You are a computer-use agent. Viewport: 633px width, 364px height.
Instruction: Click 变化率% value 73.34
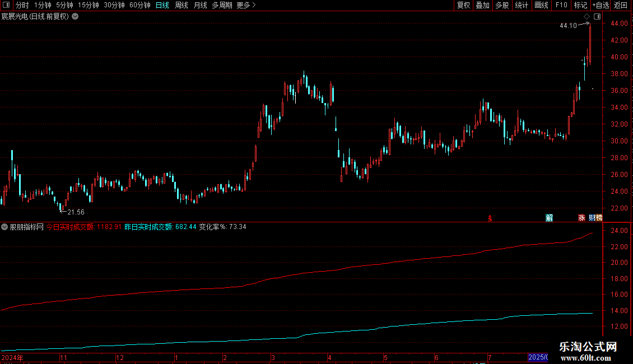(238, 227)
